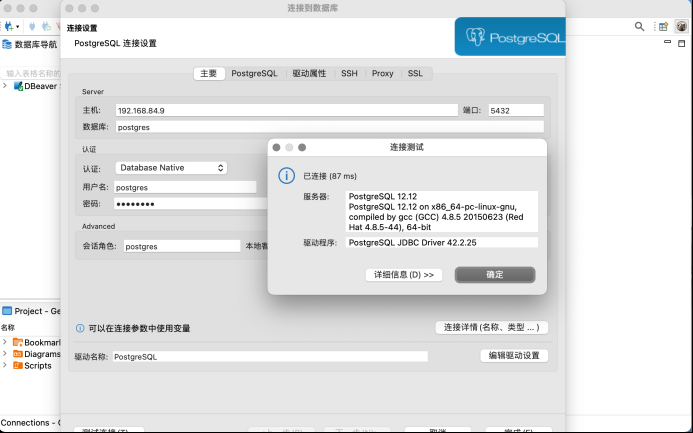
Task: Click the connect plug toolbar icon
Action: coord(32,26)
